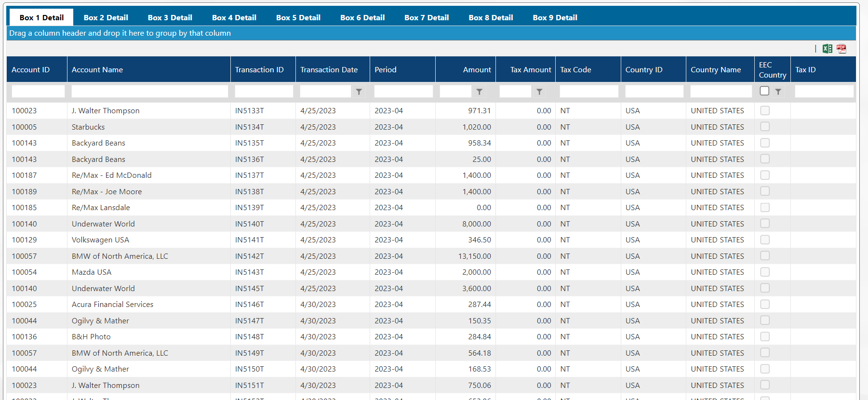Click the Account Name filter textbox
Image resolution: width=868 pixels, height=400 pixels.
[149, 92]
